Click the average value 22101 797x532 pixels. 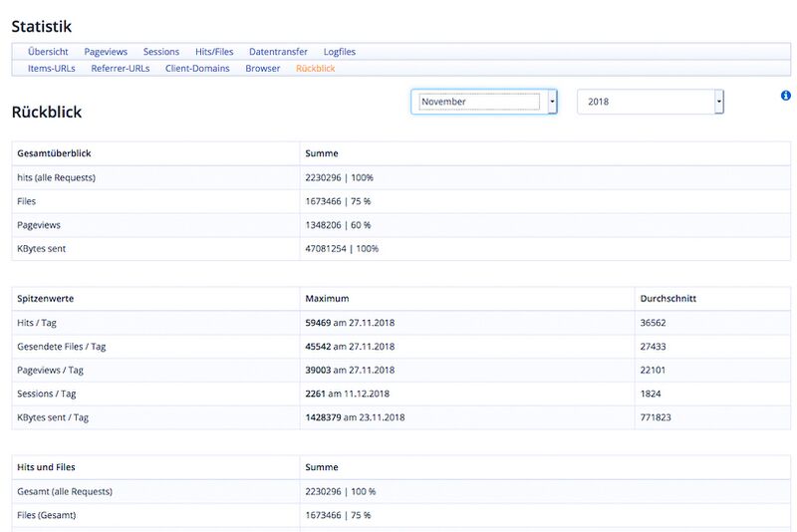coord(653,370)
